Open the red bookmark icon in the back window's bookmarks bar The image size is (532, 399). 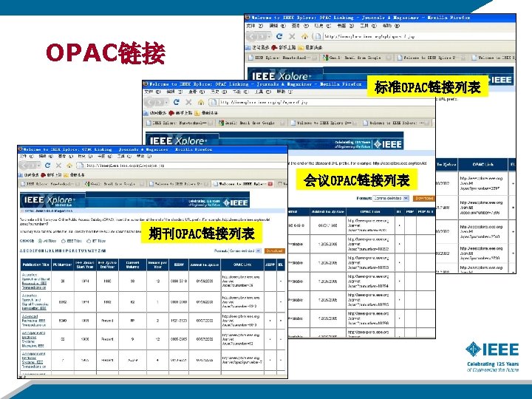click(x=274, y=47)
